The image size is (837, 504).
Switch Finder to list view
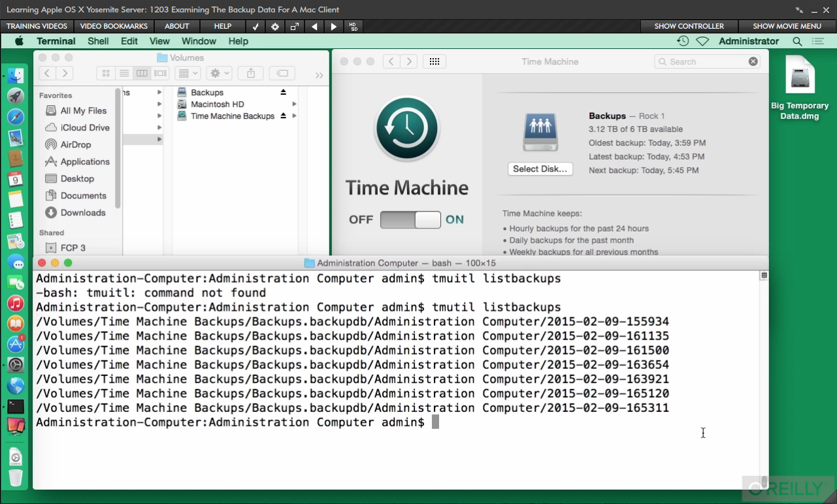pyautogui.click(x=123, y=74)
